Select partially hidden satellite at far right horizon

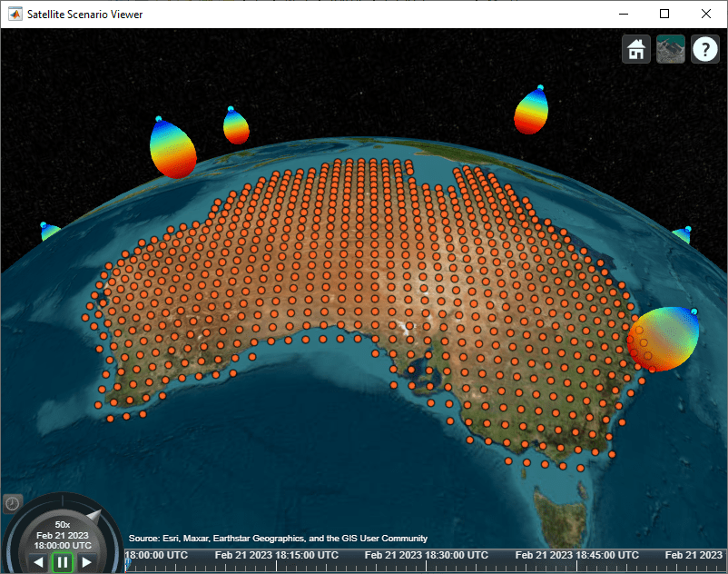point(688,229)
